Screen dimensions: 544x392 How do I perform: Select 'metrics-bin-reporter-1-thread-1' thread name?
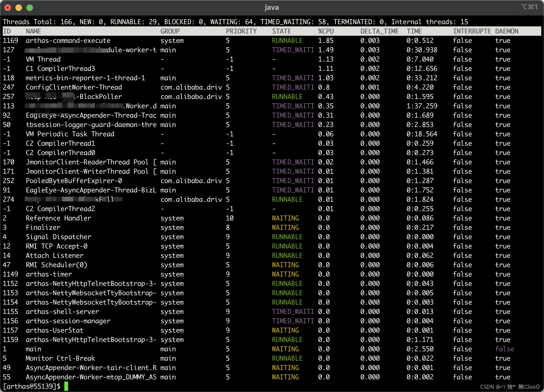coord(85,78)
